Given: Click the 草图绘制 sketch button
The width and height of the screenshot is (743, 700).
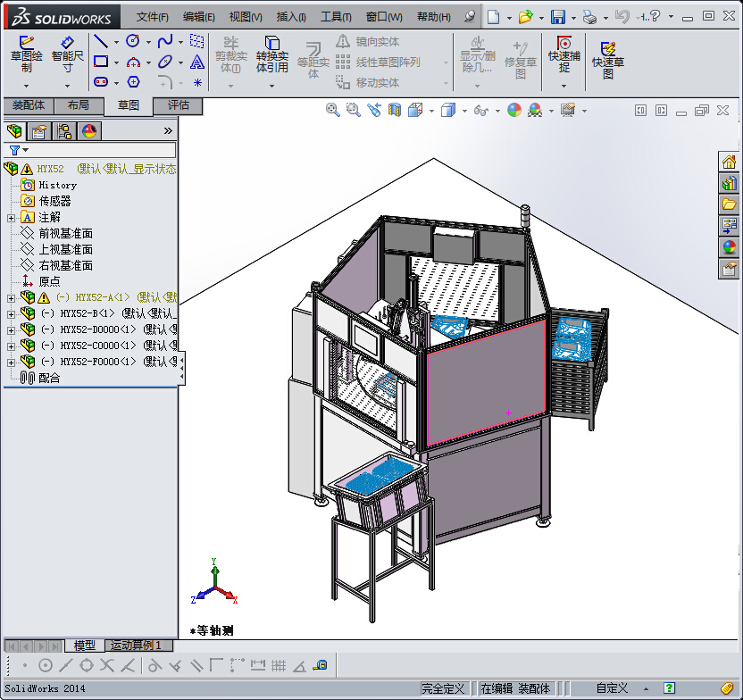Looking at the screenshot, I should coord(27,54).
